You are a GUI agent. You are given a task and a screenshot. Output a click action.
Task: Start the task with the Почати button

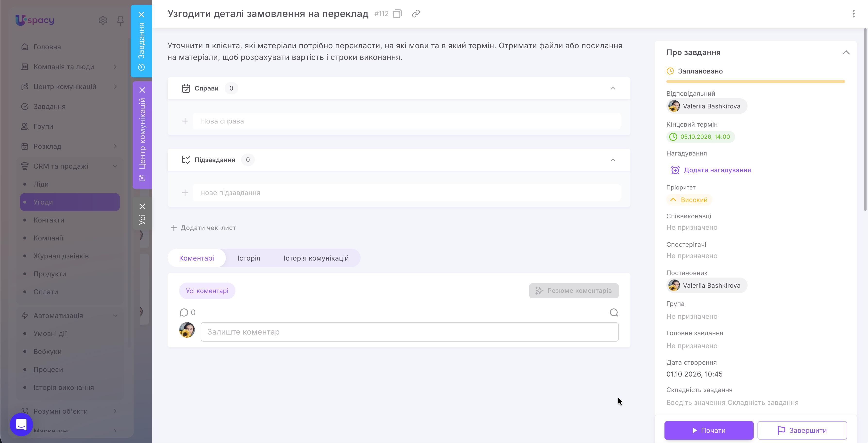[x=709, y=430]
